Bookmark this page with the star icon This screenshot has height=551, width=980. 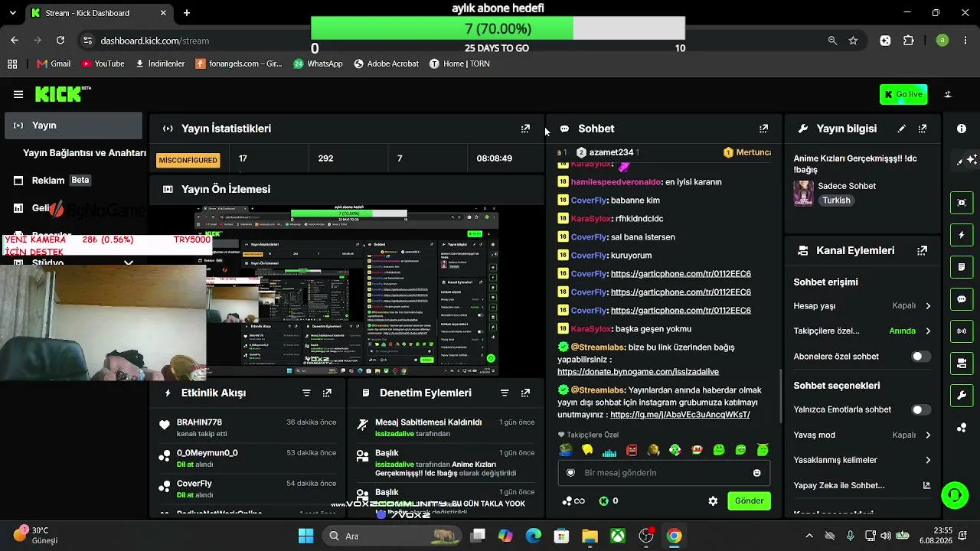coord(853,41)
